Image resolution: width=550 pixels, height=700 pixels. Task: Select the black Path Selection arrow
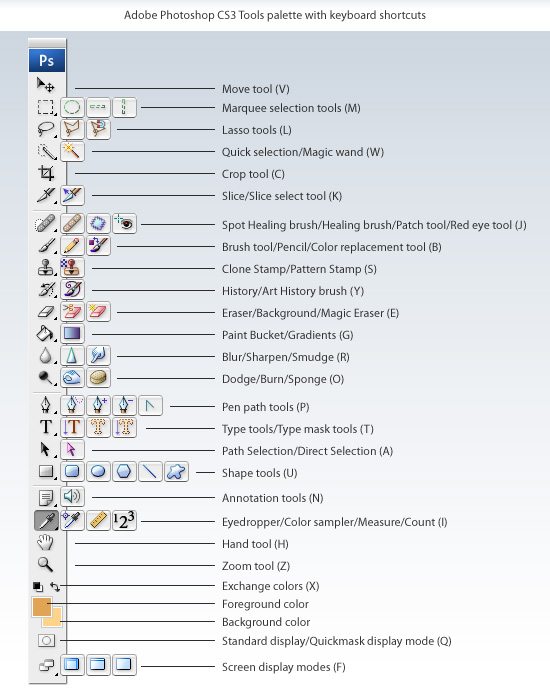coord(45,449)
